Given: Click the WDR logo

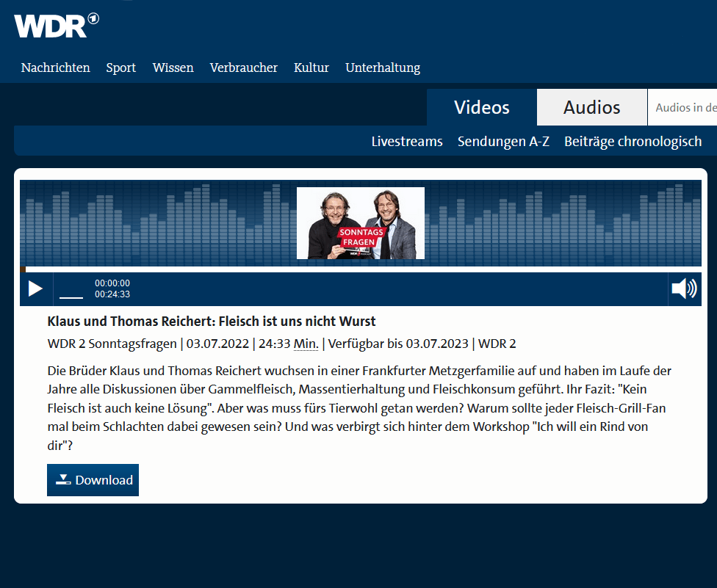Looking at the screenshot, I should click(56, 25).
